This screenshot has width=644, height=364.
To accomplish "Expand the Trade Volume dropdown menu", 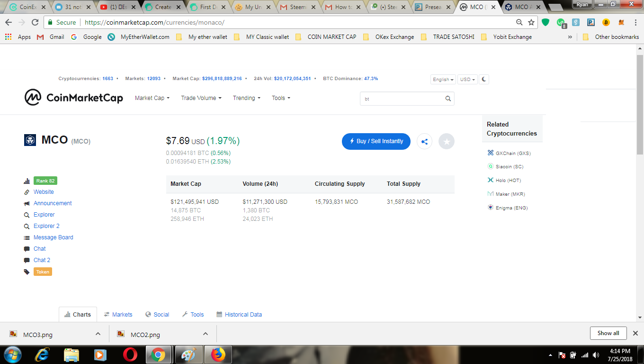I will pyautogui.click(x=201, y=98).
